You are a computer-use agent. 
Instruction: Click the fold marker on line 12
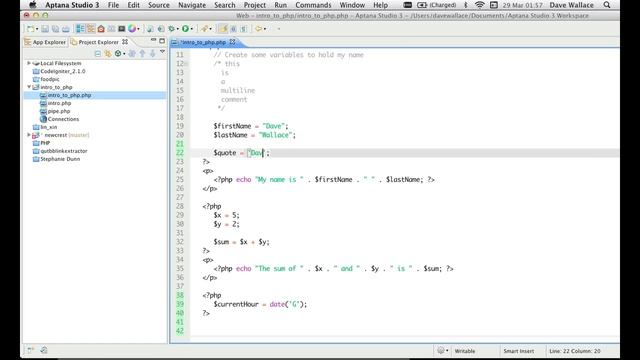click(187, 64)
